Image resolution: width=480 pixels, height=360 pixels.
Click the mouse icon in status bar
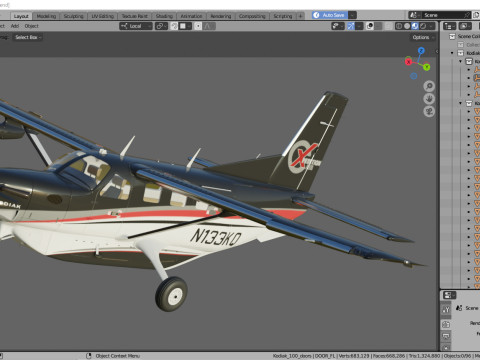[x=89, y=356]
